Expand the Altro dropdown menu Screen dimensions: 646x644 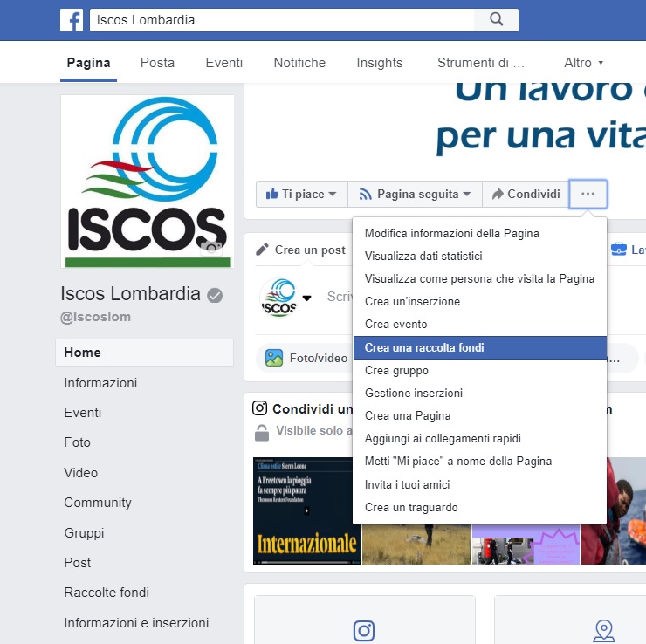[583, 63]
